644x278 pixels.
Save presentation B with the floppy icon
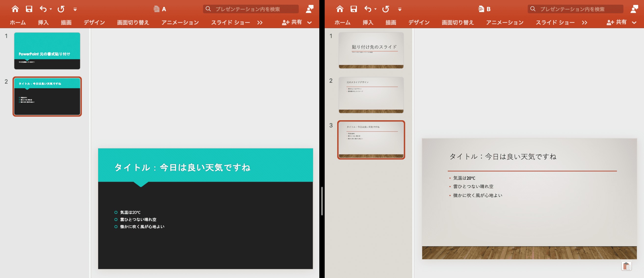coord(353,9)
